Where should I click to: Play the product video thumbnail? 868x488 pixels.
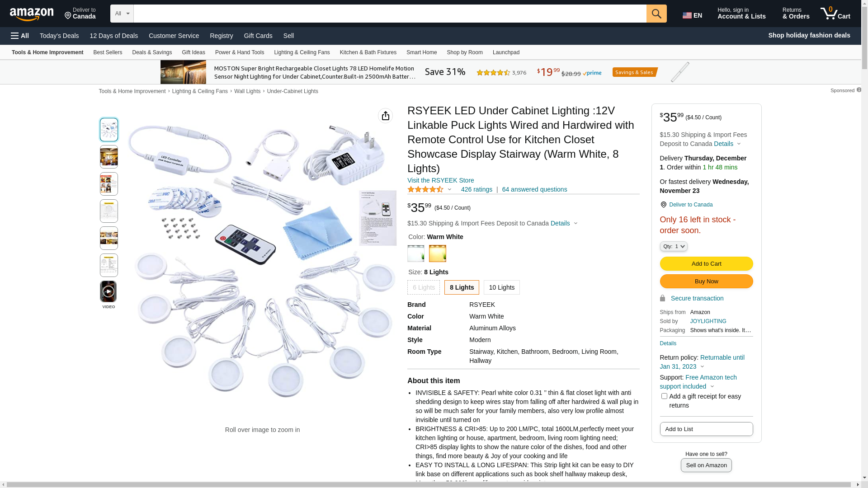tap(108, 291)
